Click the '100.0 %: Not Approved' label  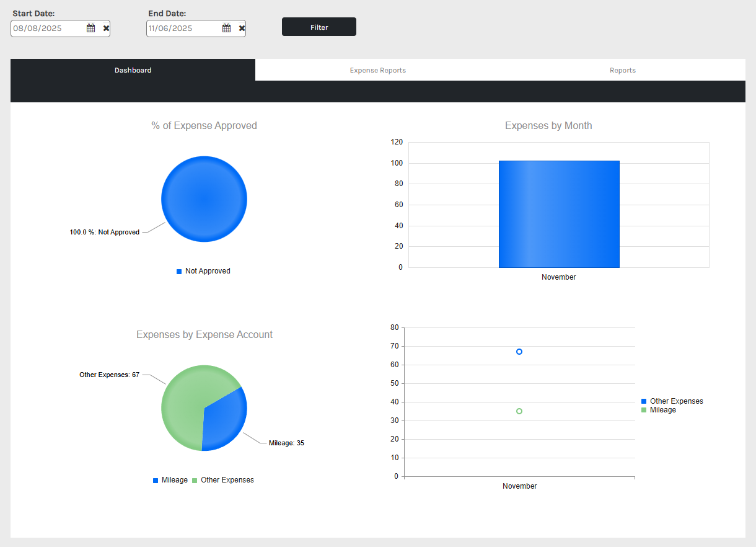(x=105, y=232)
